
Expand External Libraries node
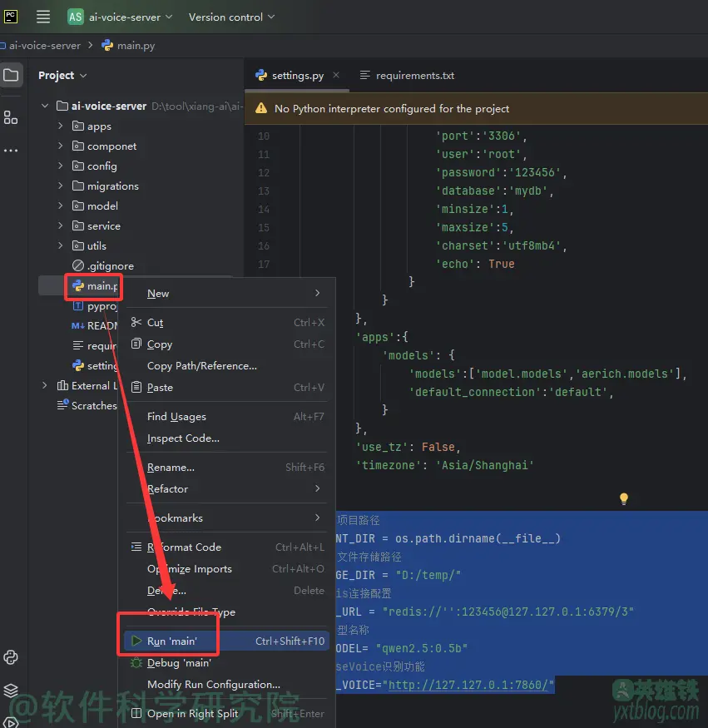[x=45, y=385]
